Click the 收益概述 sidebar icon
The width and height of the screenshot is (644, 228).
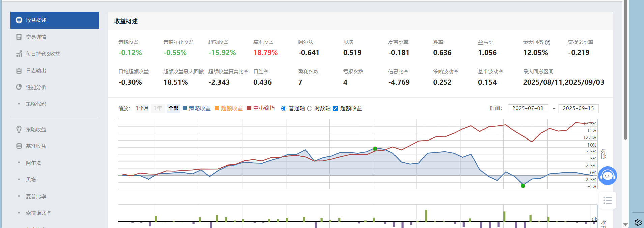coord(19,20)
